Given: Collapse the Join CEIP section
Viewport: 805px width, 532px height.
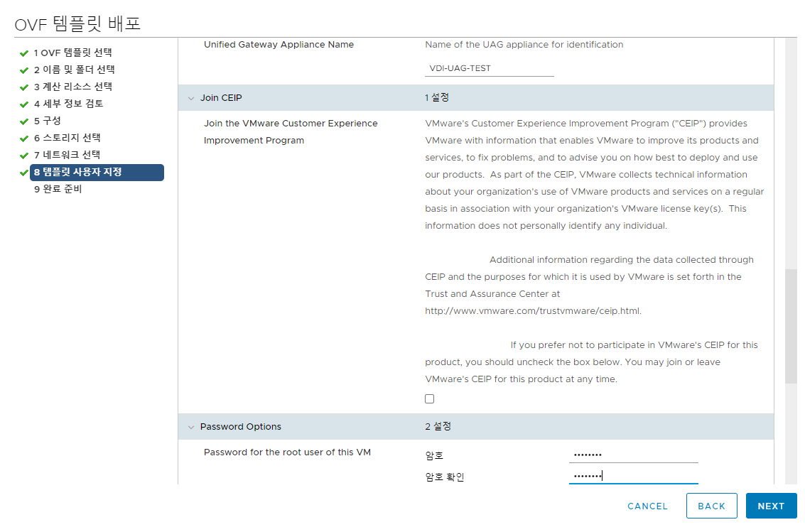Looking at the screenshot, I should 191,98.
